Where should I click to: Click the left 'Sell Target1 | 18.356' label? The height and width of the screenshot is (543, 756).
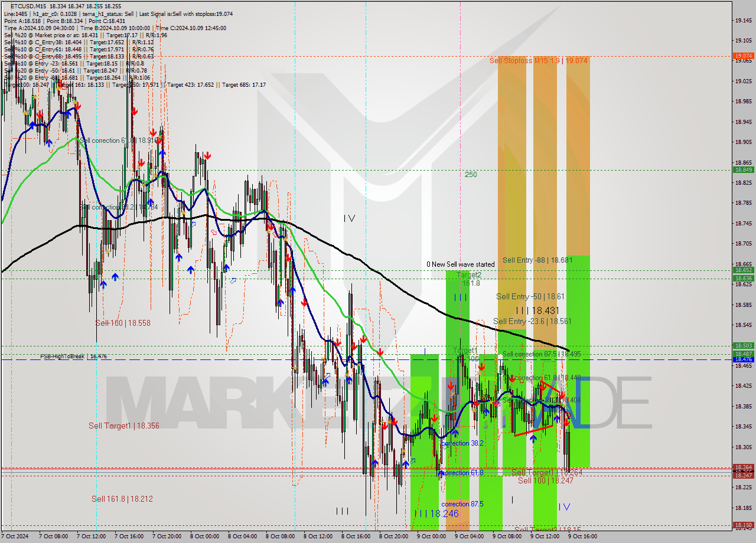coord(123,426)
